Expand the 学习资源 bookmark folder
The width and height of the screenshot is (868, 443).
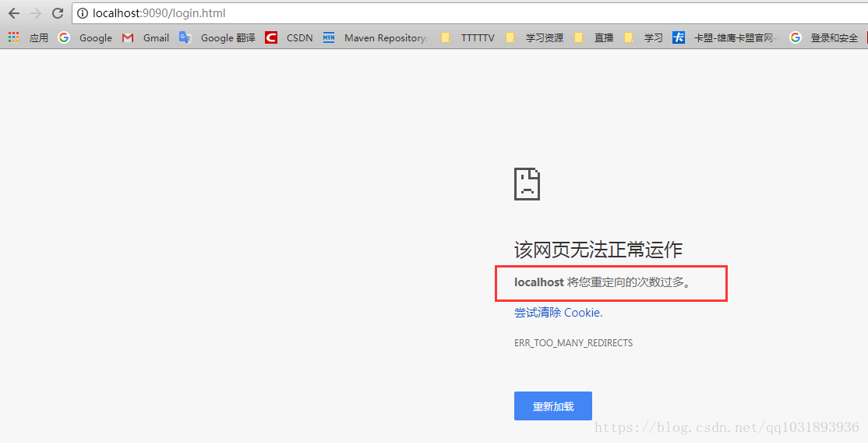(x=545, y=37)
